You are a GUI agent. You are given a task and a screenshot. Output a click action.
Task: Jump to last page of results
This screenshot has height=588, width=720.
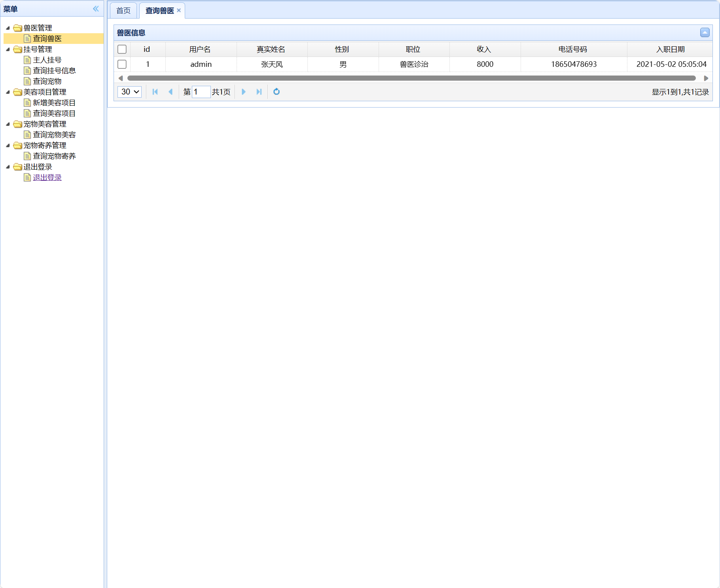tap(259, 92)
